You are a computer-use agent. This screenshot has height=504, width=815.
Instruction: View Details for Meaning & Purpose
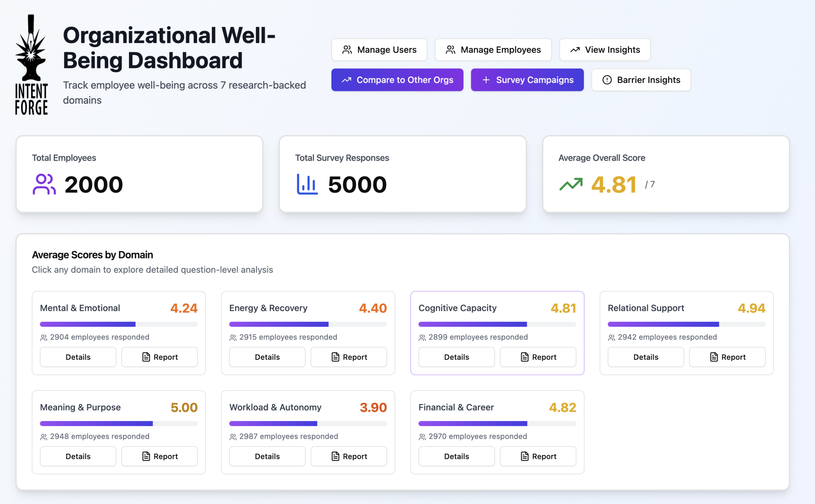[x=78, y=456]
